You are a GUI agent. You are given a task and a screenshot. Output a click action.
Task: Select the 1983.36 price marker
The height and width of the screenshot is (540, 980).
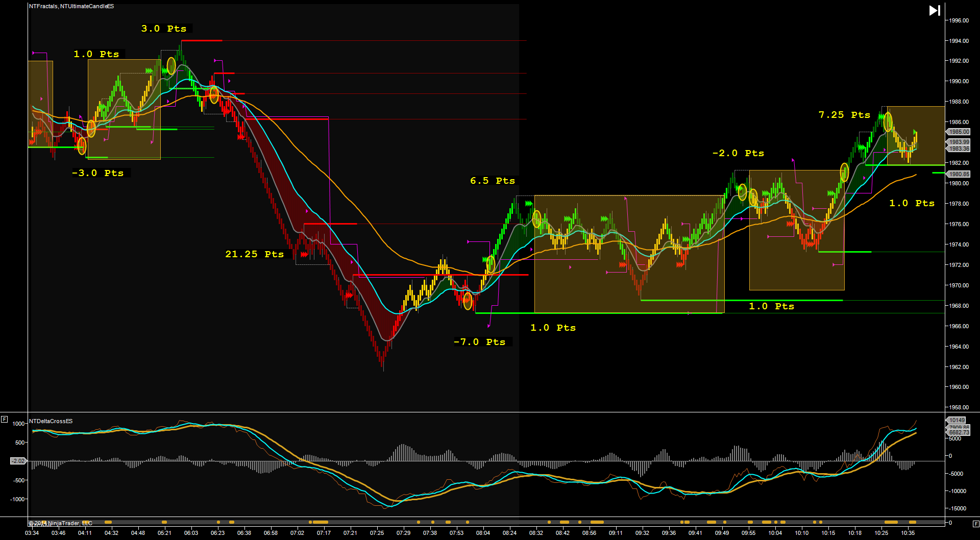coord(959,149)
